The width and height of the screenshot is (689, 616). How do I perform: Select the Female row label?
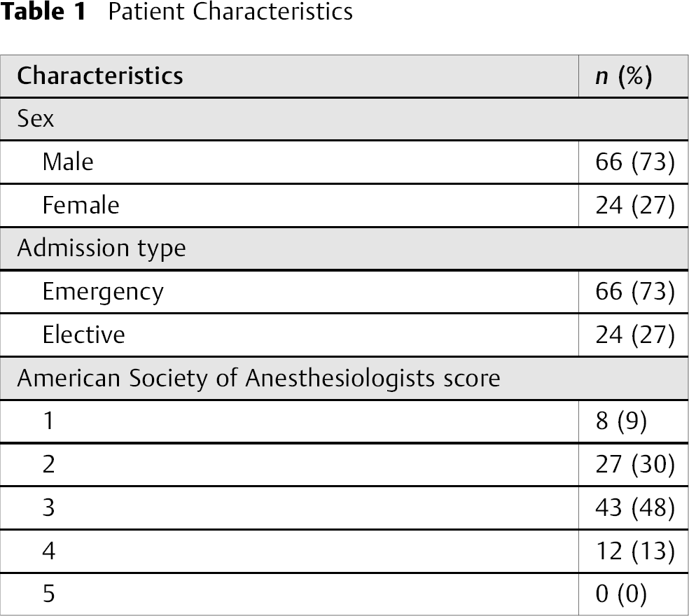coord(81,205)
